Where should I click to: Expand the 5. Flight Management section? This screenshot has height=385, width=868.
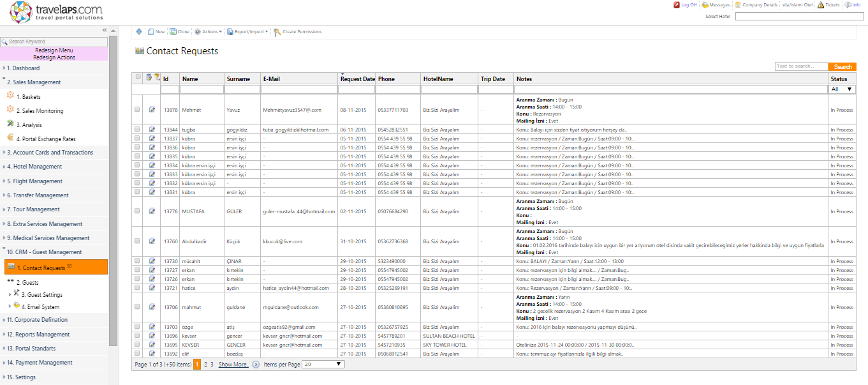[x=54, y=181]
